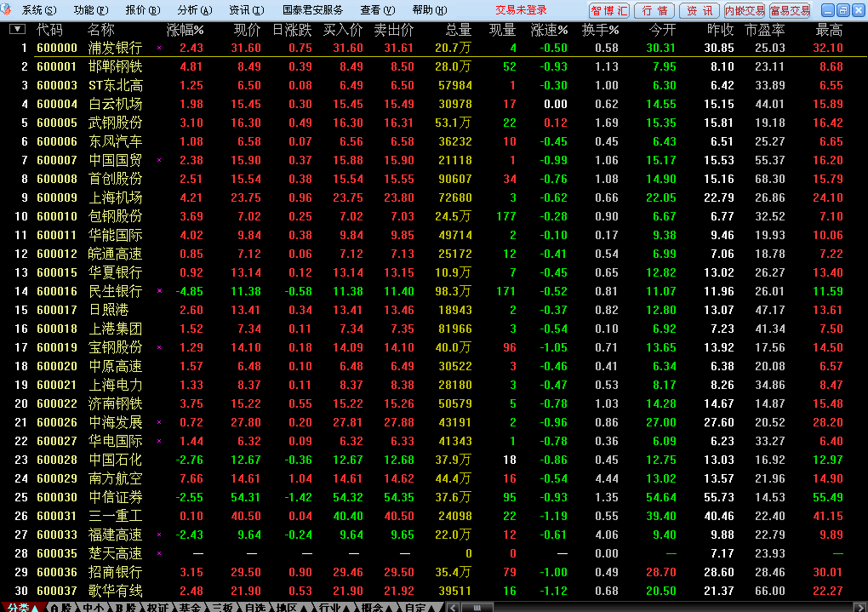Expand the 组合 tab popup arrow
The width and height of the screenshot is (868, 612).
(388, 608)
